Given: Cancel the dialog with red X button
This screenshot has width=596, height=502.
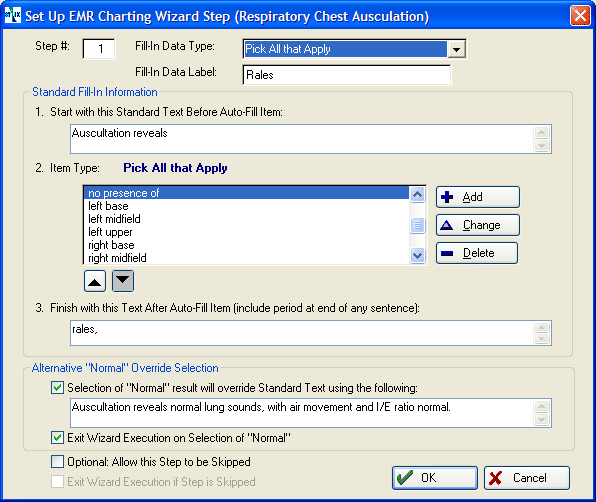Looking at the screenshot, I should tap(527, 478).
